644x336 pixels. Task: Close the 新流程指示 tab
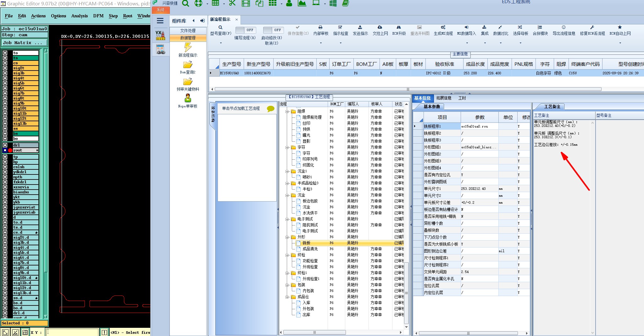point(236,20)
